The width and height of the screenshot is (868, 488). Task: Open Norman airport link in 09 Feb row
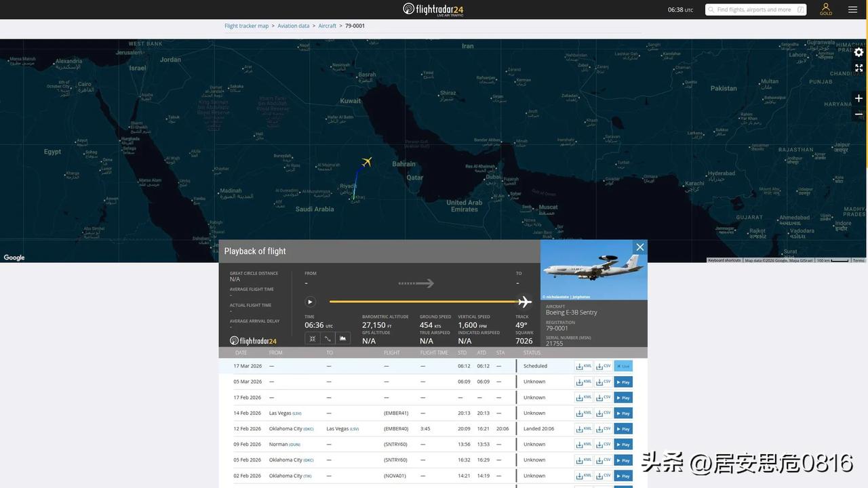[285, 444]
